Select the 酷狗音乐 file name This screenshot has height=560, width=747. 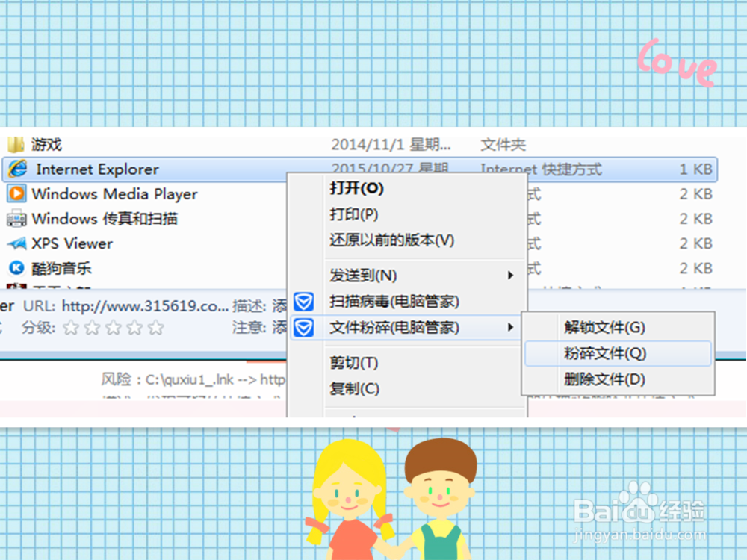tap(61, 268)
